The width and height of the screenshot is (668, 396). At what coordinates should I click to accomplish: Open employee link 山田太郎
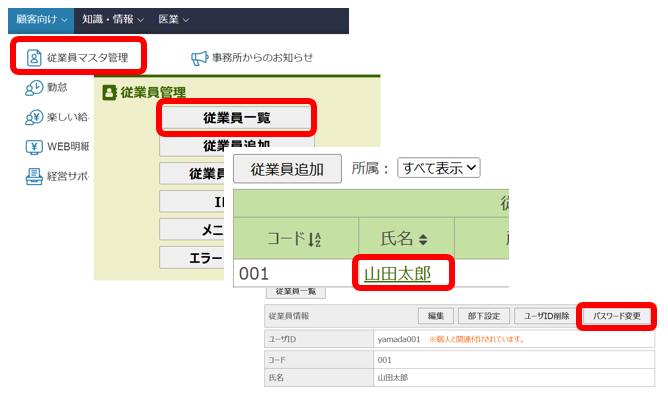(397, 273)
